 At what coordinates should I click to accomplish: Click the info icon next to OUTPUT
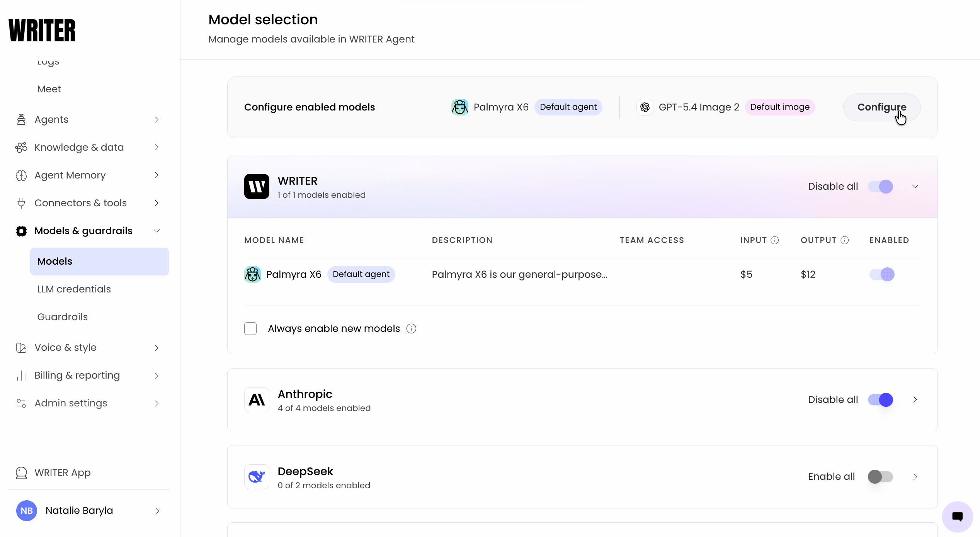pos(845,240)
